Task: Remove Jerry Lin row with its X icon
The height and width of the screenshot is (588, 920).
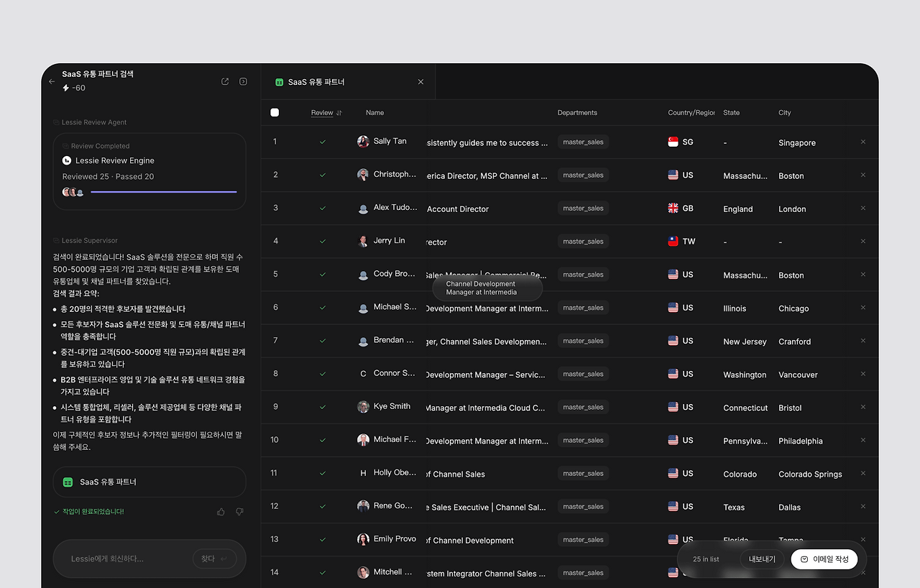Action: pos(863,241)
